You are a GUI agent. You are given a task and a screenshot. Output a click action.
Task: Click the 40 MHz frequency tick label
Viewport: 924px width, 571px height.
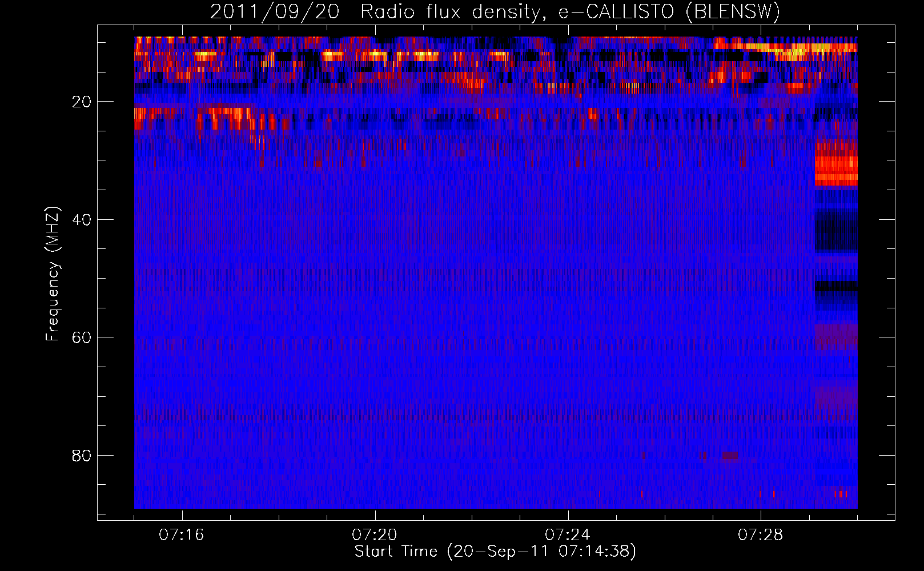pyautogui.click(x=82, y=220)
